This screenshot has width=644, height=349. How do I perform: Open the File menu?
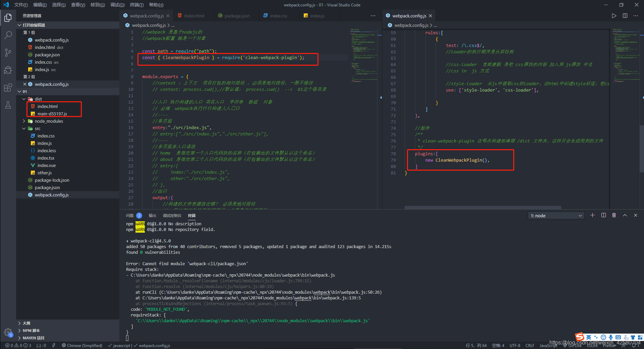(21, 5)
